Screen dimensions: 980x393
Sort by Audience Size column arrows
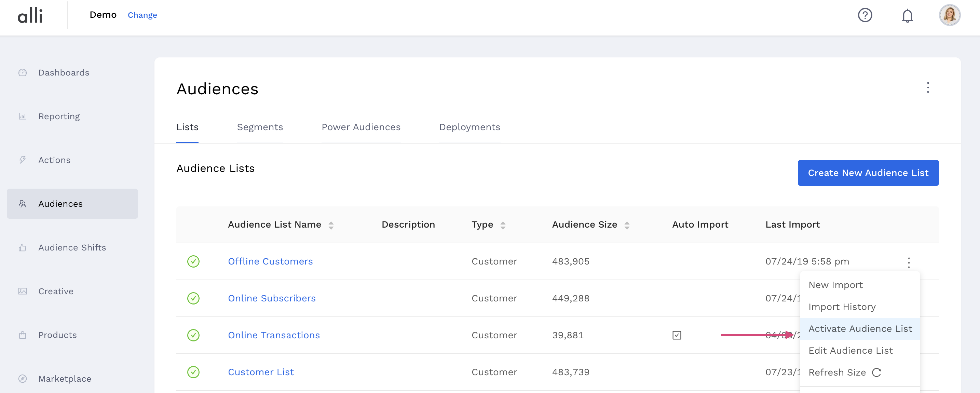click(x=627, y=225)
